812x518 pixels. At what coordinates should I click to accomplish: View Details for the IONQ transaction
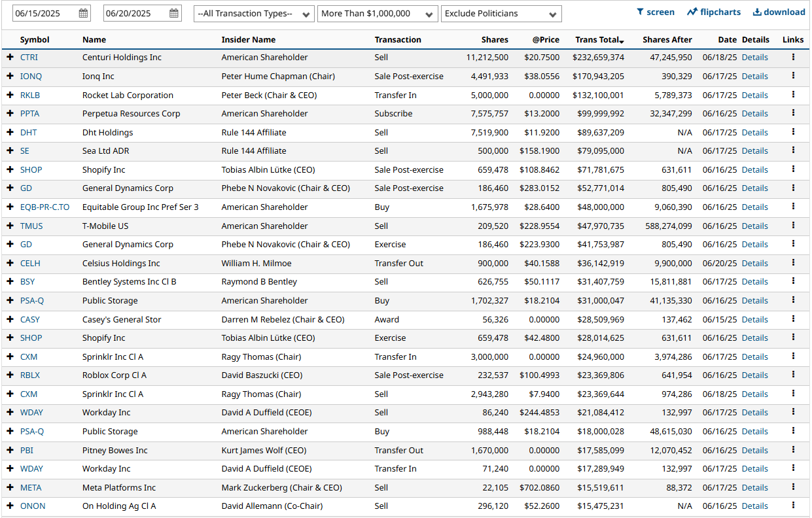[754, 76]
